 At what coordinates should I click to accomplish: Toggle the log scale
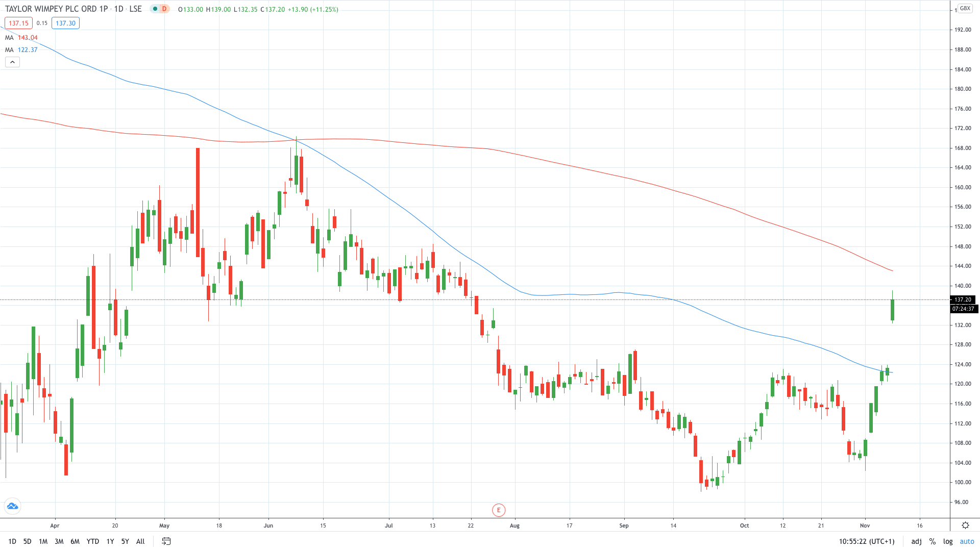(948, 541)
